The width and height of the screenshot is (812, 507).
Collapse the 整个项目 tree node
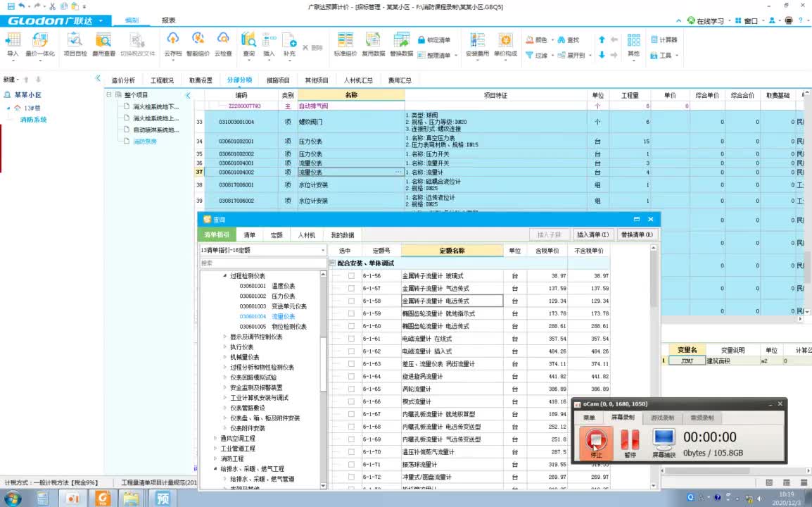tap(109, 95)
